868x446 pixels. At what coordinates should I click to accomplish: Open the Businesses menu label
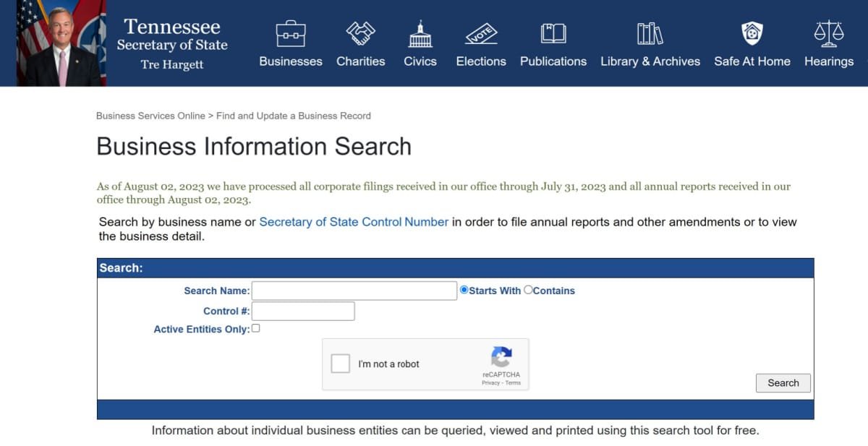[x=291, y=61]
